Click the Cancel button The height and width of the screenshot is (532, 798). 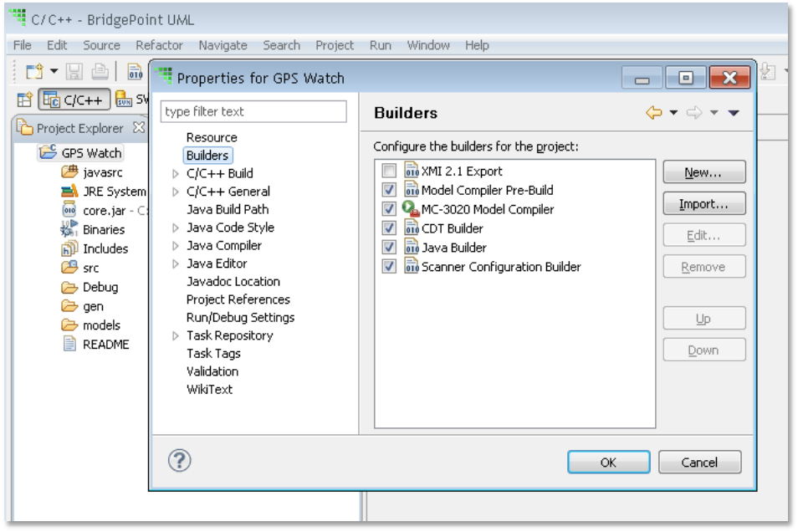(700, 463)
